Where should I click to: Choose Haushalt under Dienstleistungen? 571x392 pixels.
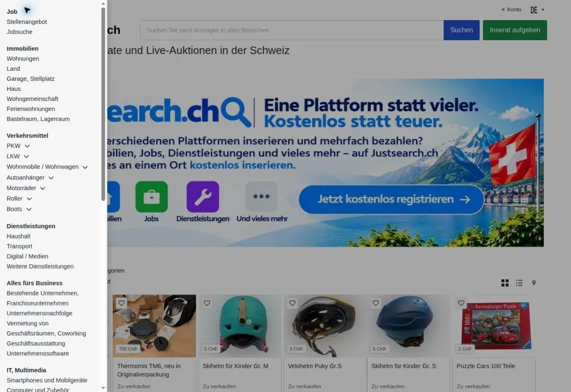click(x=18, y=236)
